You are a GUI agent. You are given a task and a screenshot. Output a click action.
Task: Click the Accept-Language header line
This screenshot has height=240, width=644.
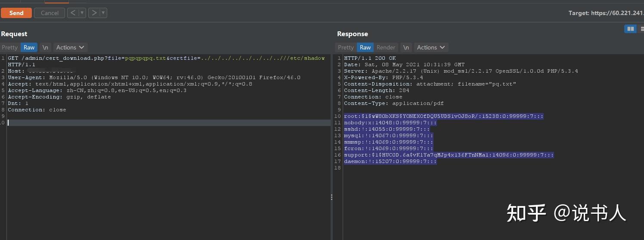click(97, 90)
